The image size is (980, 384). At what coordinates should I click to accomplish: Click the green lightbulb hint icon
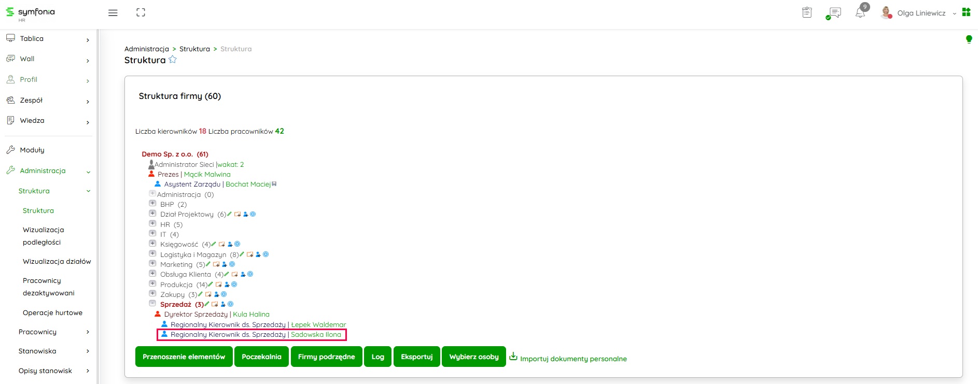tap(969, 39)
